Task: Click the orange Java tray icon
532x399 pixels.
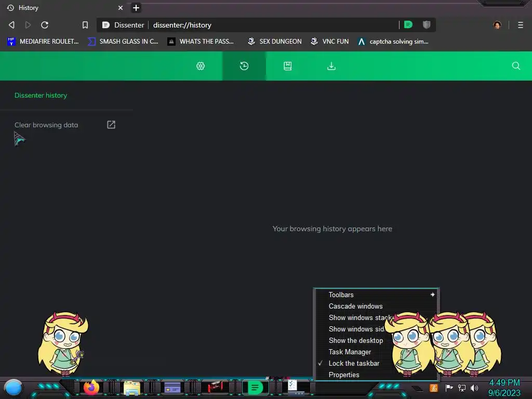Action: pos(434,388)
